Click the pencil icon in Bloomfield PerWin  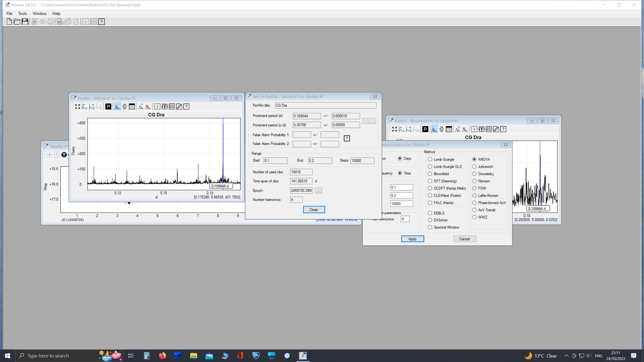click(496, 129)
